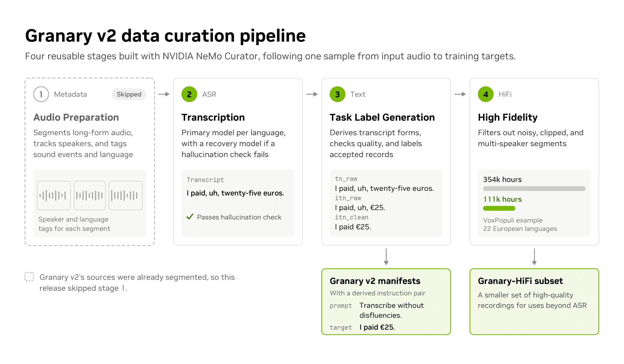Click the Metadata stage label

coord(70,94)
